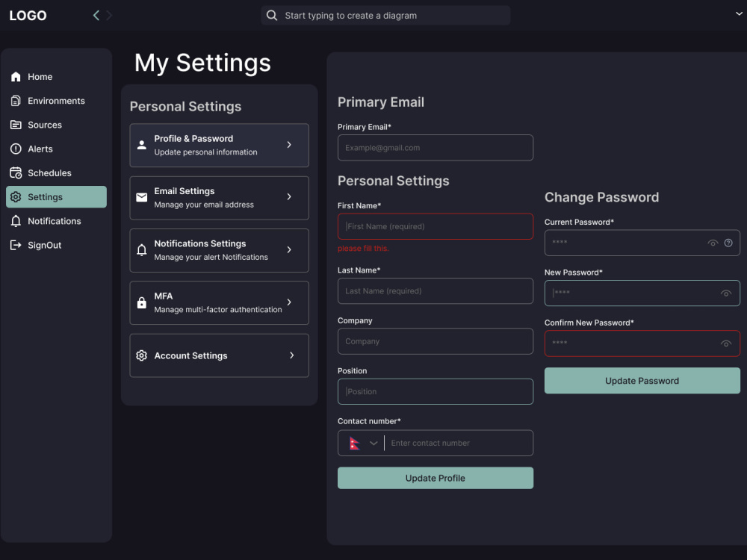Viewport: 747px width, 560px height.
Task: Focus the Current Password field
Action: click(642, 243)
